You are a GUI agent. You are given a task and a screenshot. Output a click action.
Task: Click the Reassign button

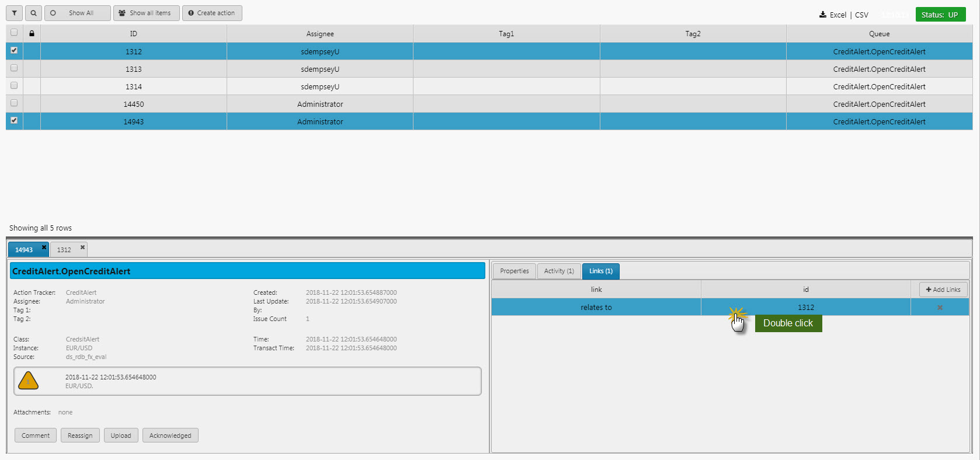pyautogui.click(x=80, y=435)
